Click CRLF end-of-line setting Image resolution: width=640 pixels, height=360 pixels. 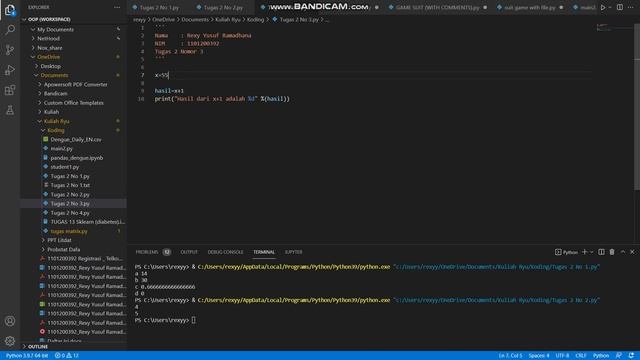point(580,356)
